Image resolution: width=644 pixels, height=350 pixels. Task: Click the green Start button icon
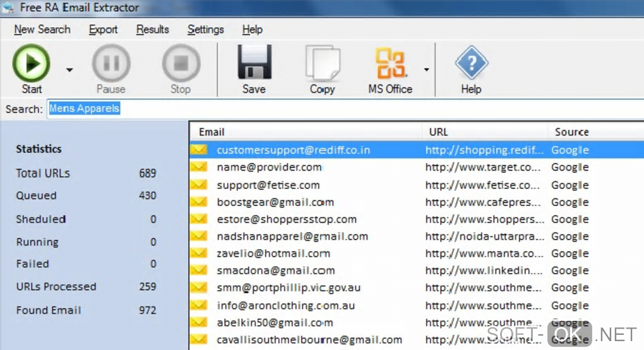tap(31, 63)
